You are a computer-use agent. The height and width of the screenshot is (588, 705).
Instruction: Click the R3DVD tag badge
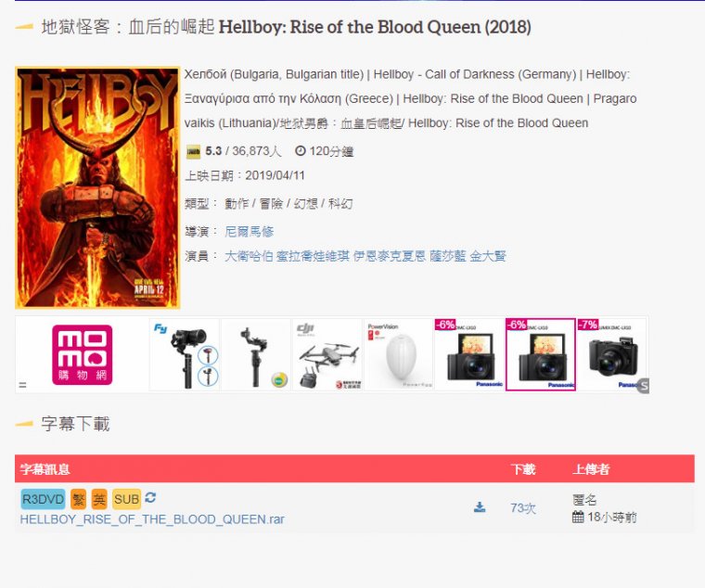tap(44, 499)
